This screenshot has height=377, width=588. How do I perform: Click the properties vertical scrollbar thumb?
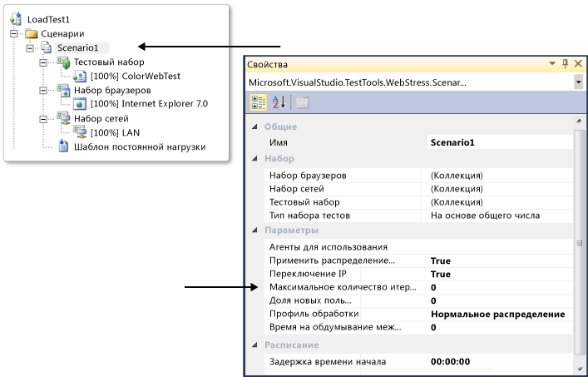coord(580,242)
